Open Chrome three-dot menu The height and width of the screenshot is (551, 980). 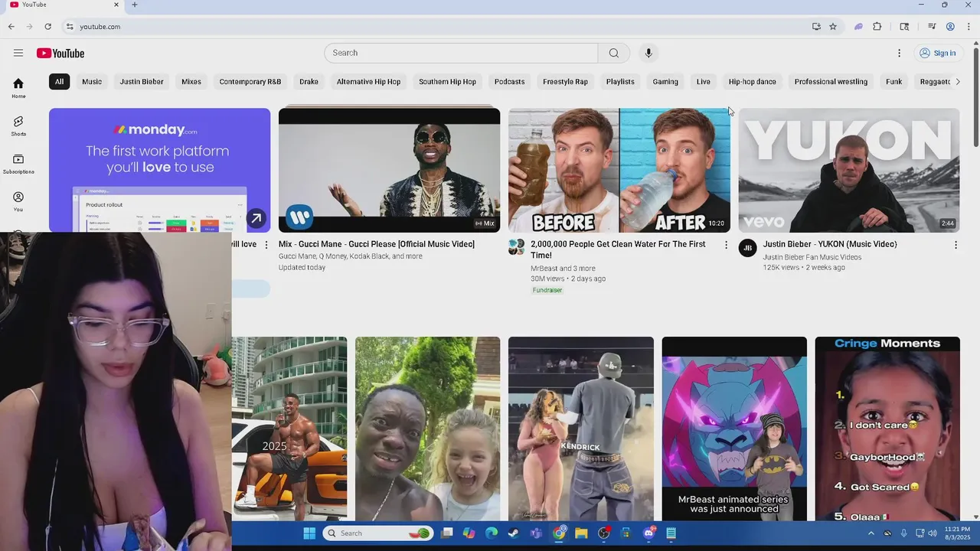click(969, 26)
